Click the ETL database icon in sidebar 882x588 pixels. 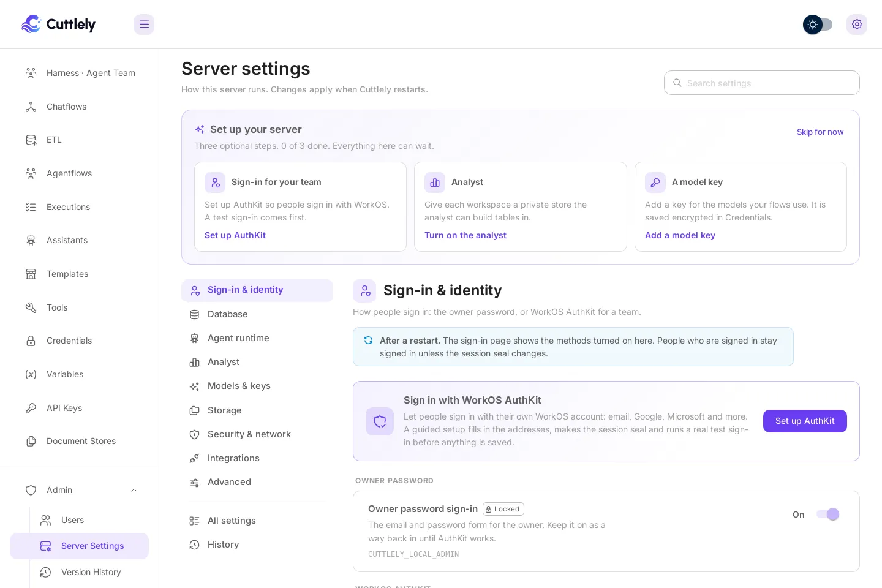(x=31, y=140)
